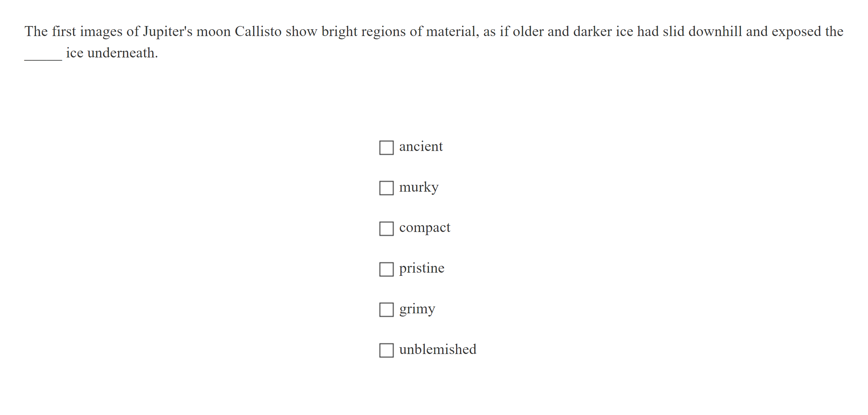868x415 pixels.
Task: Click the words 'ice underneath' after the blank
Action: pyautogui.click(x=112, y=53)
